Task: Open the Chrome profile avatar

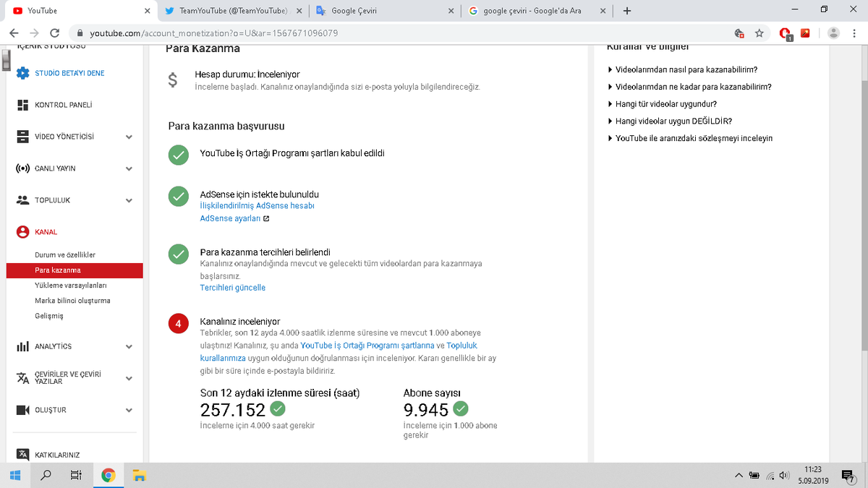Action: [833, 33]
